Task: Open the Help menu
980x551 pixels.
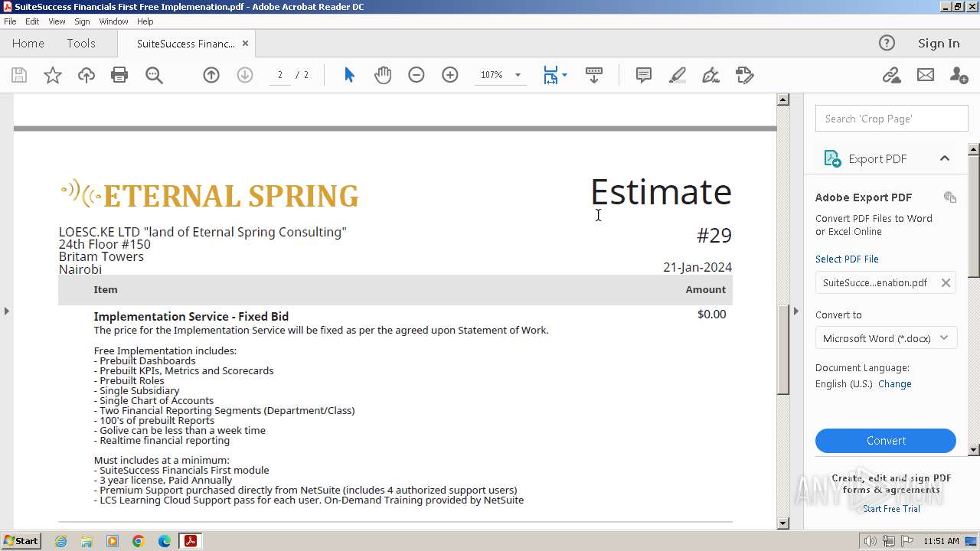Action: pyautogui.click(x=145, y=21)
